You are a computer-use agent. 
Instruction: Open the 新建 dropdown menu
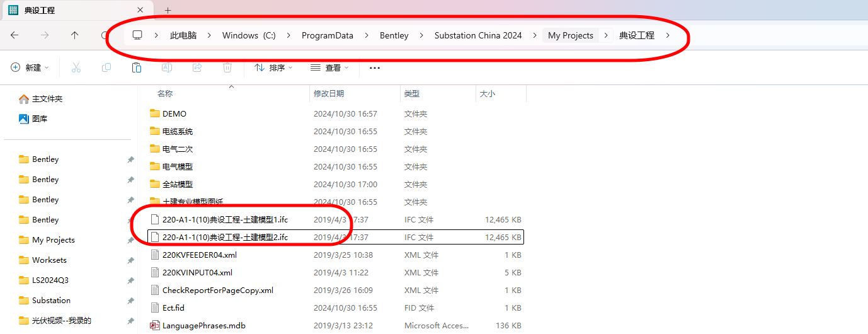point(30,67)
